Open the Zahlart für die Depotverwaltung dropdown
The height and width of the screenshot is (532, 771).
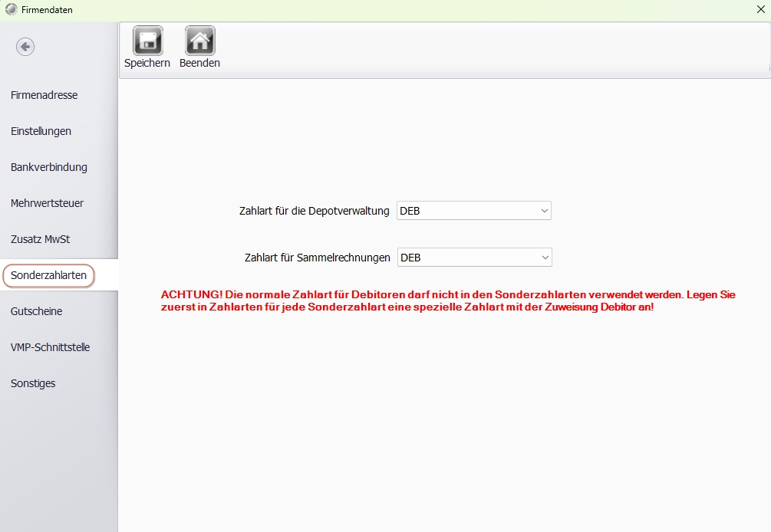543,210
